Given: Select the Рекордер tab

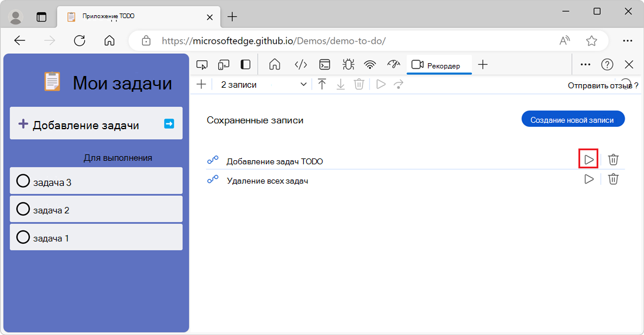Looking at the screenshot, I should (439, 65).
